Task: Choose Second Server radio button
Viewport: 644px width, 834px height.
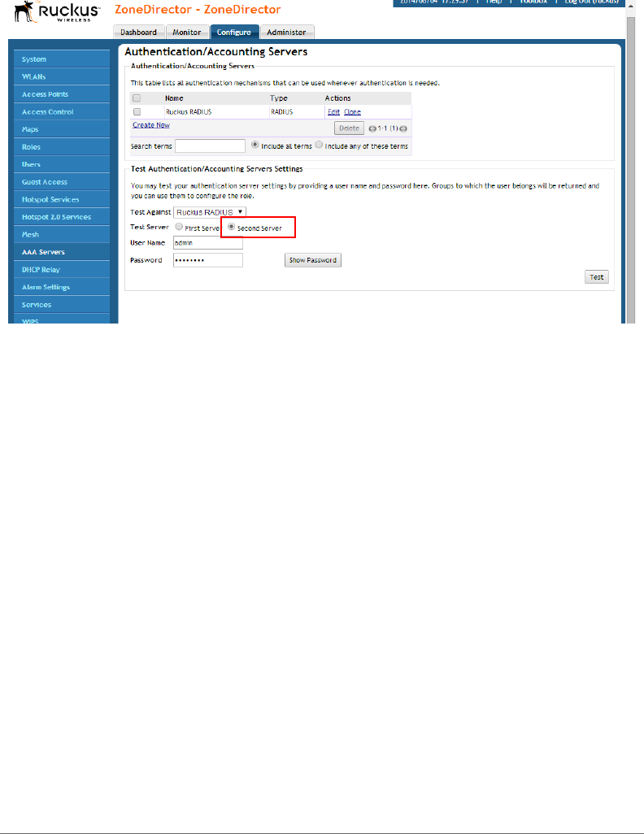Action: coord(232,227)
